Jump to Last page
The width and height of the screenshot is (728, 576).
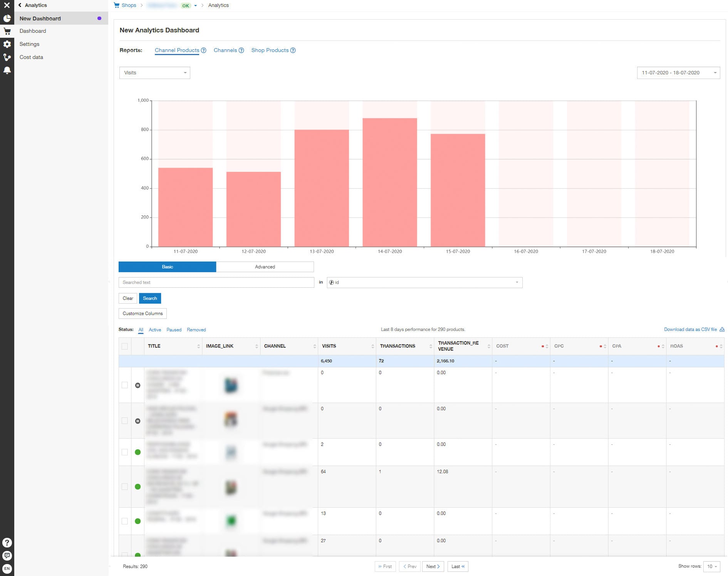(x=458, y=566)
